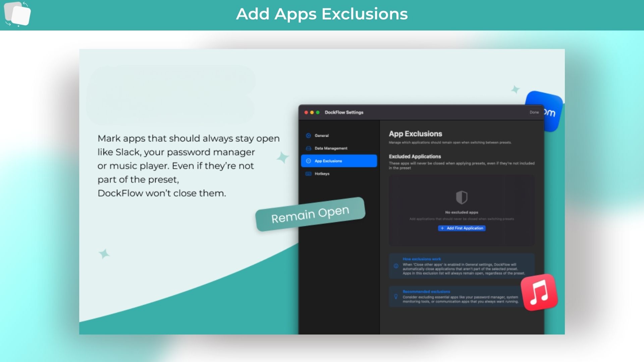The width and height of the screenshot is (644, 362).
Task: Click the info icon beside How exclusions work
Action: (396, 266)
